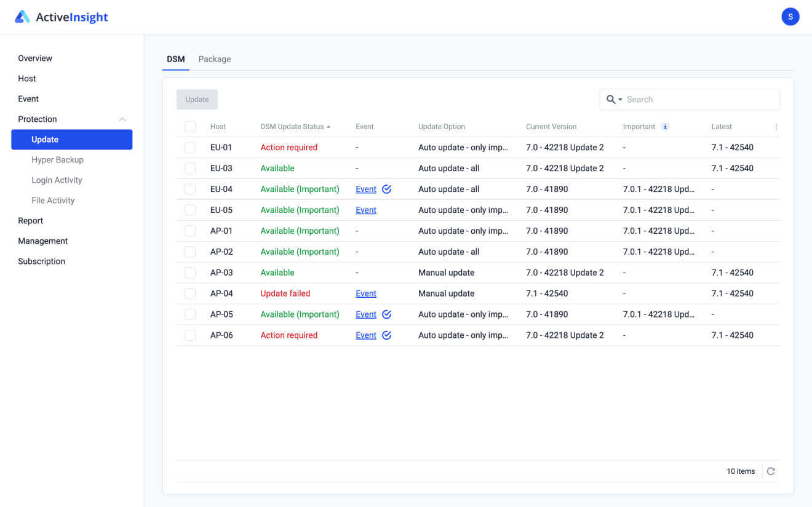
Task: Click the ActiveInsight logo
Action: coord(61,17)
